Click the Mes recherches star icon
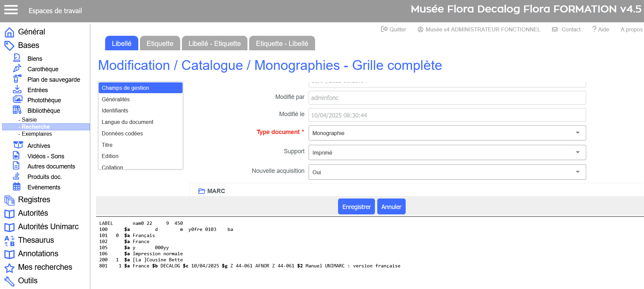This screenshot has width=644, height=289. [9, 267]
